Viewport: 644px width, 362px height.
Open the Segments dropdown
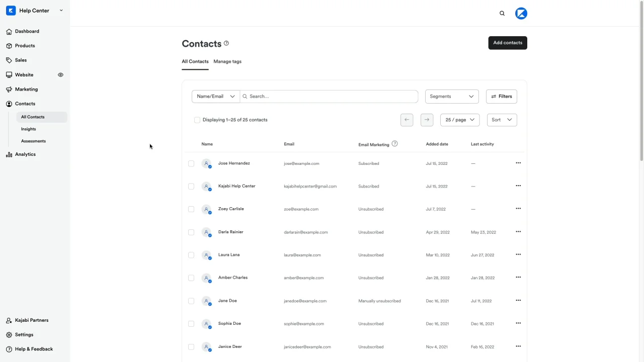(452, 97)
